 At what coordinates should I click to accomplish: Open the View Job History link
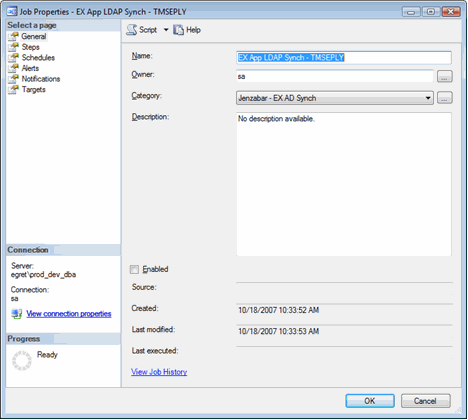coord(159,372)
